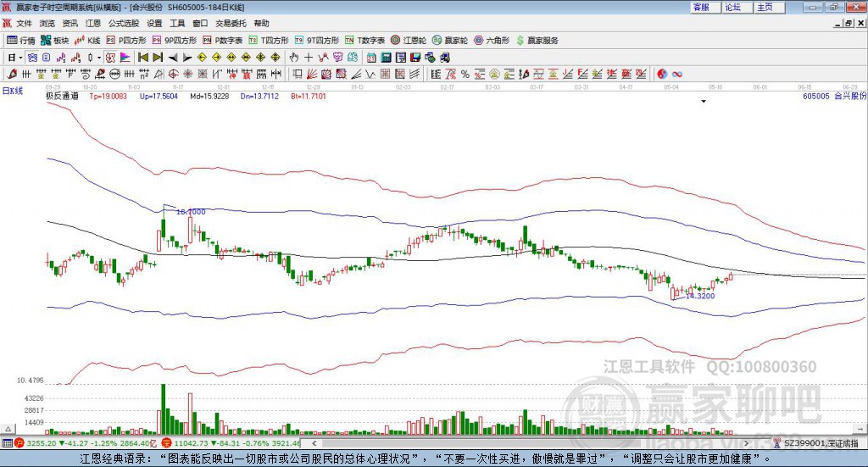
Task: Jump to last bar with skip-to-end icon
Action: click(x=158, y=58)
